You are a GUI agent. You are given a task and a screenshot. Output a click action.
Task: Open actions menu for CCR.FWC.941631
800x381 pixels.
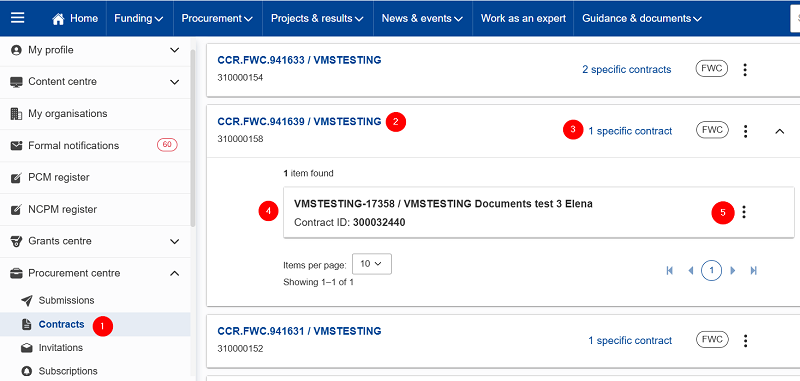(745, 340)
